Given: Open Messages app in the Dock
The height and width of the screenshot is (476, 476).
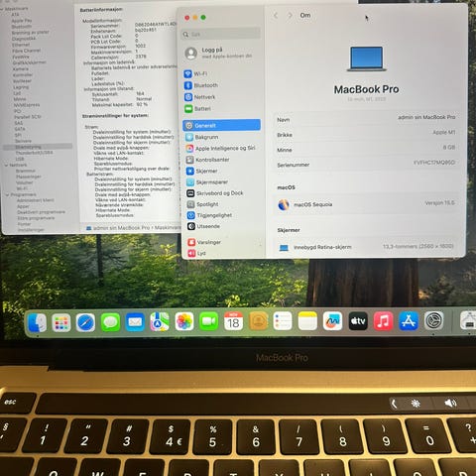Looking at the screenshot, I should (x=110, y=322).
